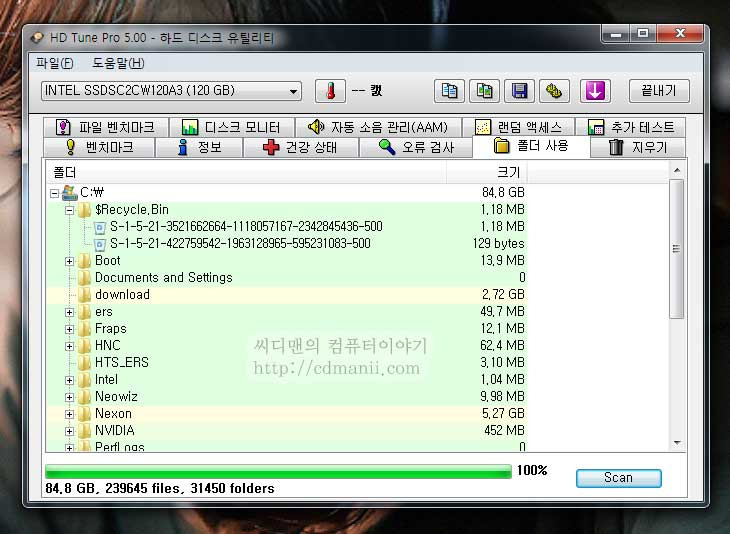Click the first S-1-5-21-3521662664 recycle bin icon
This screenshot has height=534, width=730.
click(100, 228)
